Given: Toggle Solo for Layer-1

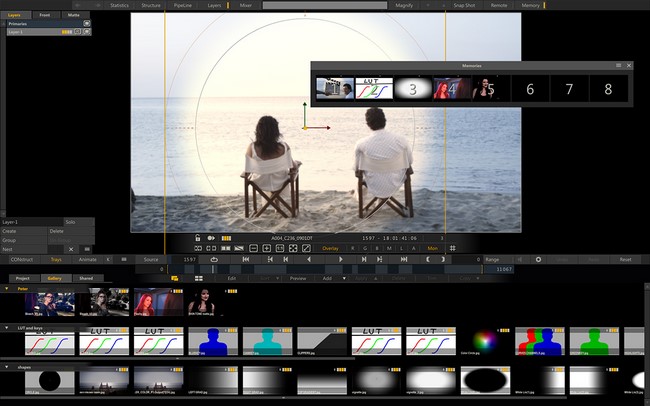Looking at the screenshot, I should [70, 221].
